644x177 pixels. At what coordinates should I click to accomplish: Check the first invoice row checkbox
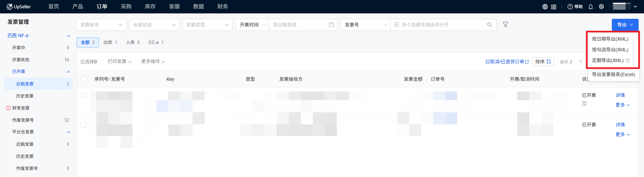pos(84,95)
